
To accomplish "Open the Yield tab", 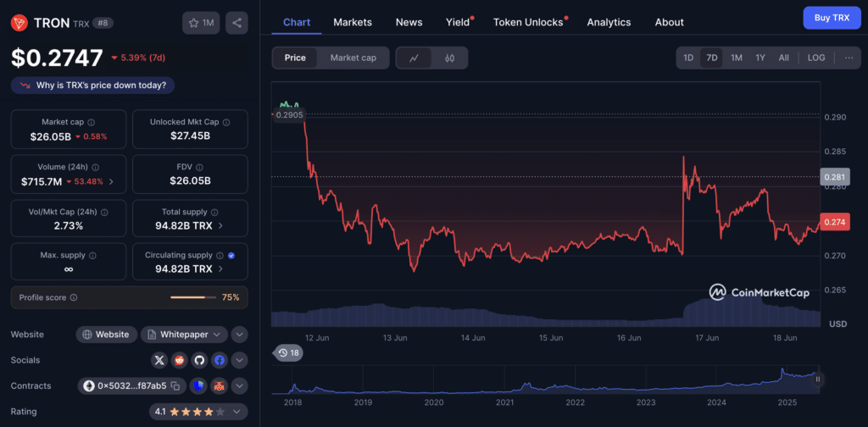I will coord(458,22).
